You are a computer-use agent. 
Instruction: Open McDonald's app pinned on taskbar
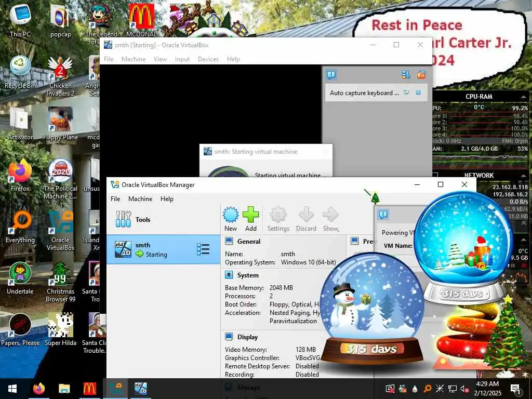coord(90,389)
